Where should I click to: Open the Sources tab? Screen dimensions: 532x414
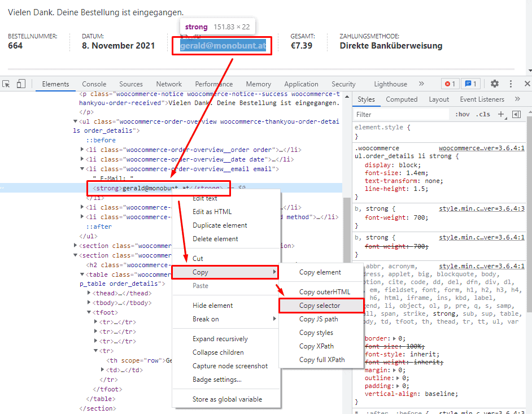coord(131,84)
